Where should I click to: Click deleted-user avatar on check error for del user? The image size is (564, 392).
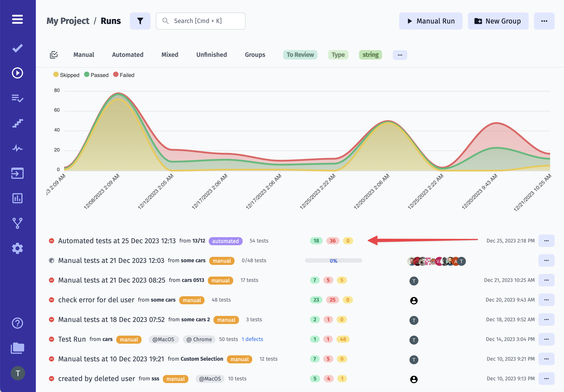tap(414, 300)
